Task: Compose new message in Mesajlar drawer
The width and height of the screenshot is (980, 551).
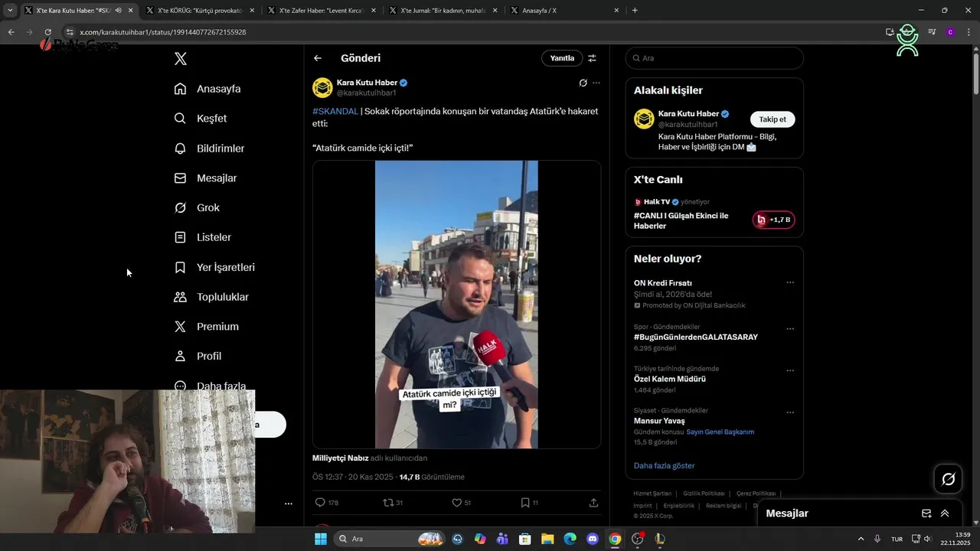Action: point(926,514)
